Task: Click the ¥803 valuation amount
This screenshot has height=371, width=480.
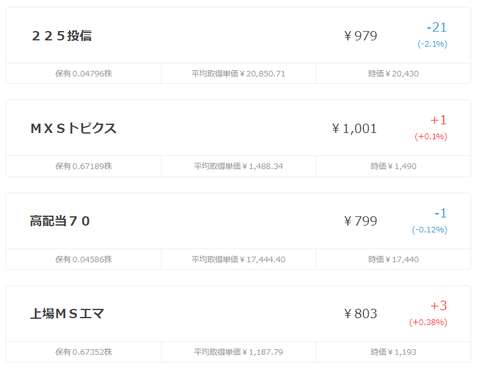Action: point(361,313)
